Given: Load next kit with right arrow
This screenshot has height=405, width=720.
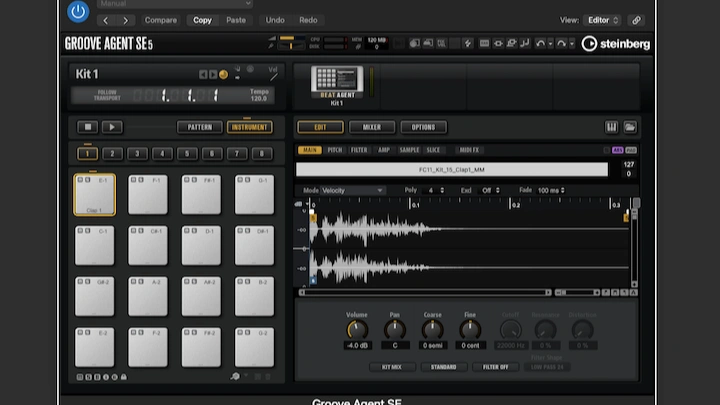Looking at the screenshot, I should (213, 74).
